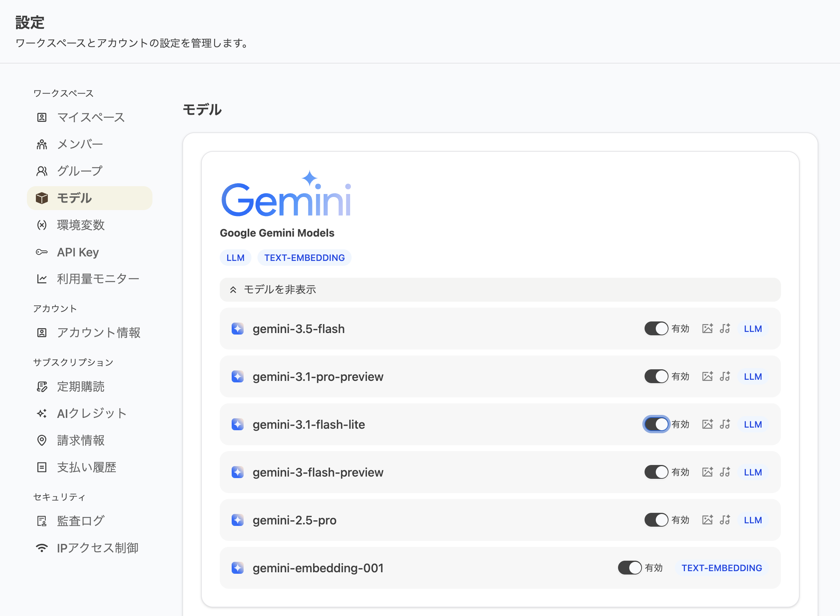840x616 pixels.
Task: Click image-support icon for gemini-3.1-pro-preview
Action: (x=707, y=376)
